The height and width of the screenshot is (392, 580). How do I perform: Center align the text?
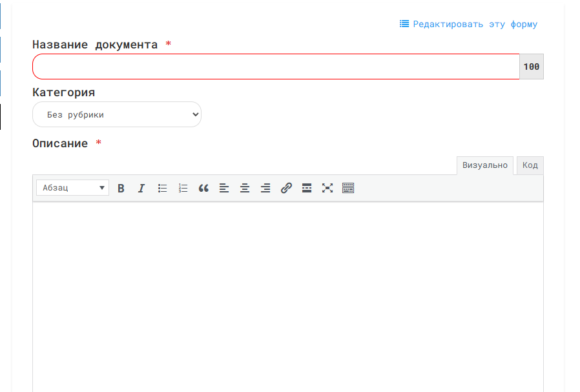(x=245, y=189)
